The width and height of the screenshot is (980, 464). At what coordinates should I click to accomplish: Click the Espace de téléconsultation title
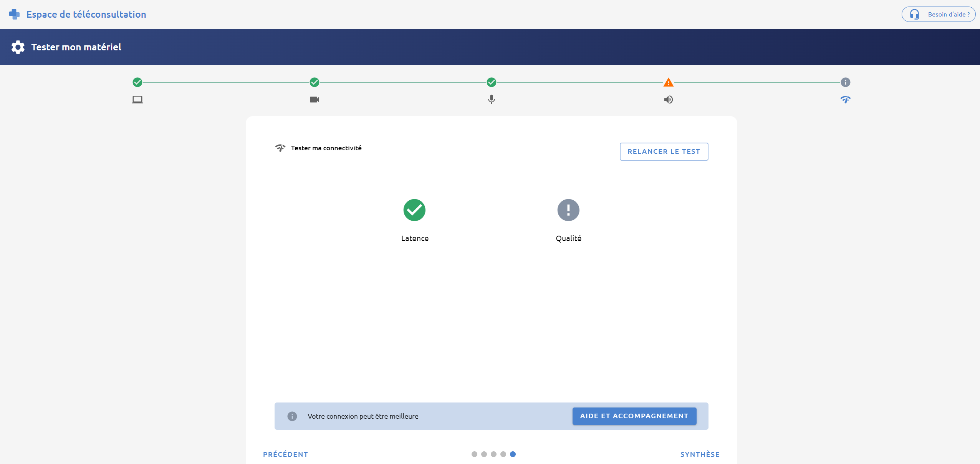point(86,14)
